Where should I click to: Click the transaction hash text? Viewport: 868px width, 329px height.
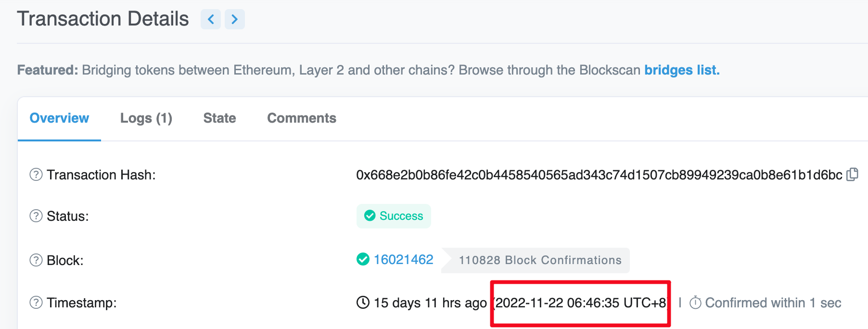[599, 175]
